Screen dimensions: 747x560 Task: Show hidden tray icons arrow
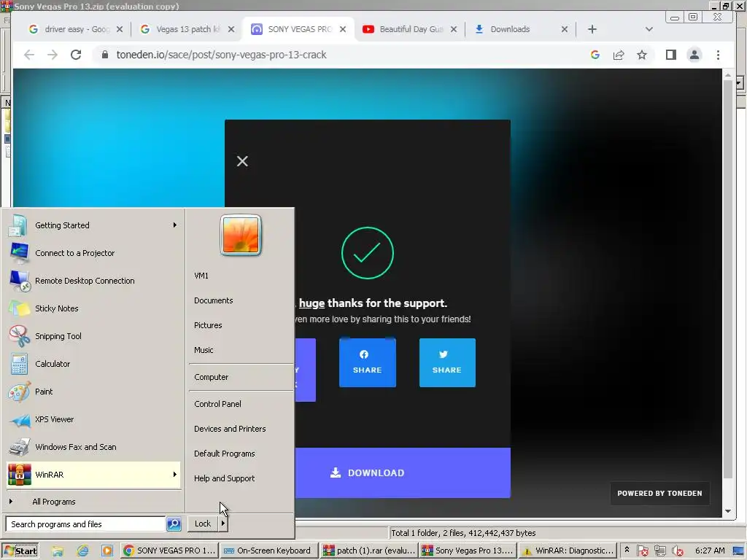627,550
